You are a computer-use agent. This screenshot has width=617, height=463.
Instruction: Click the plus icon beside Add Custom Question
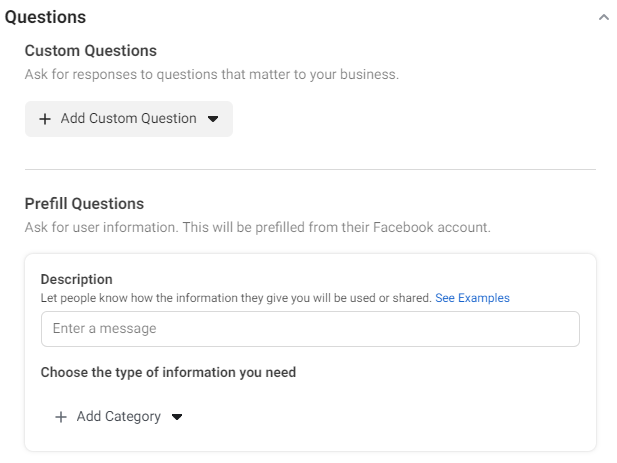click(45, 119)
